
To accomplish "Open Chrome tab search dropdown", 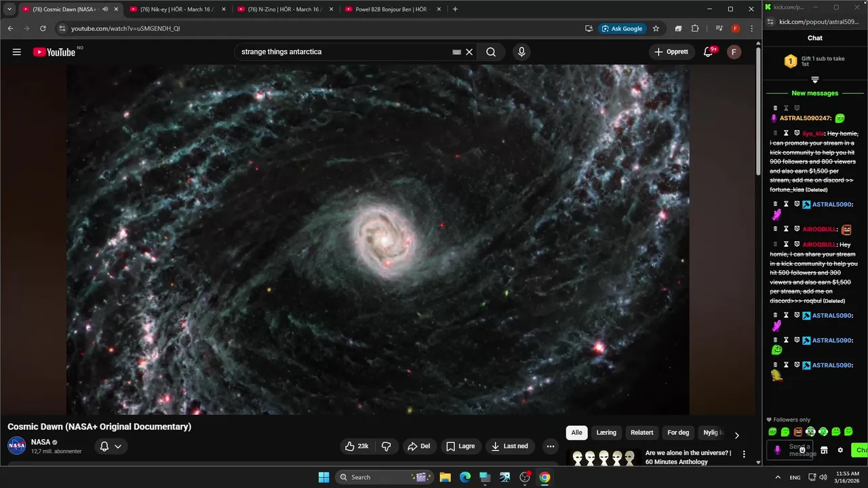I will pos(9,9).
